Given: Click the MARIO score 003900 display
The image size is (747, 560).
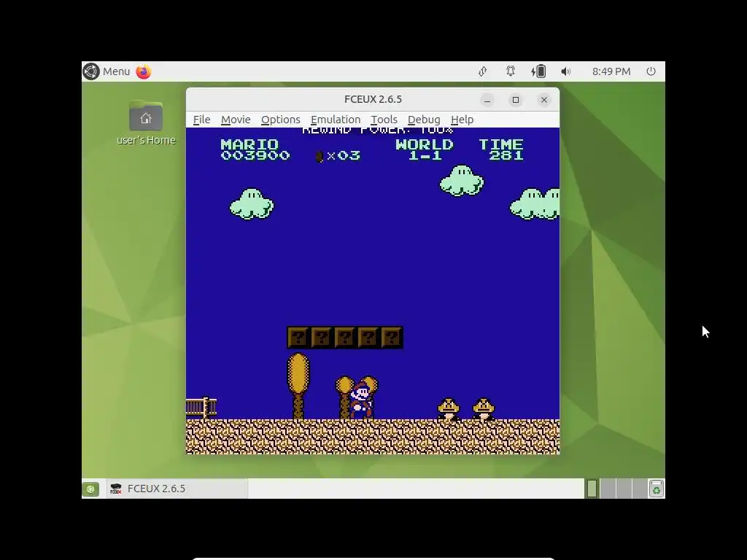Looking at the screenshot, I should tap(255, 149).
